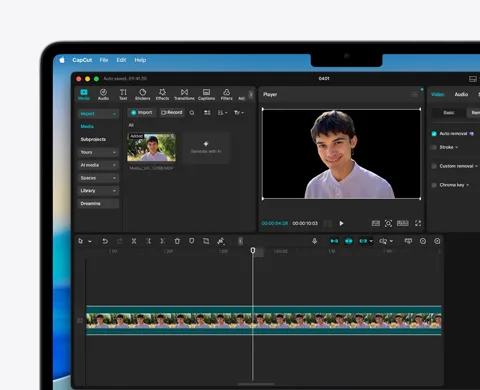The image size is (480, 390).
Task: Click the Import button with the plus icon
Action: coord(142,113)
